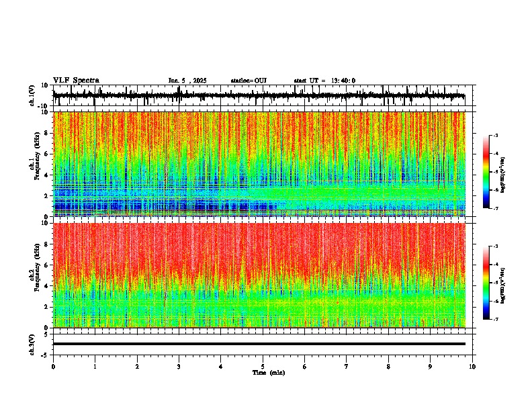Click the ch.2 spectrogram color scale bar

[486, 283]
